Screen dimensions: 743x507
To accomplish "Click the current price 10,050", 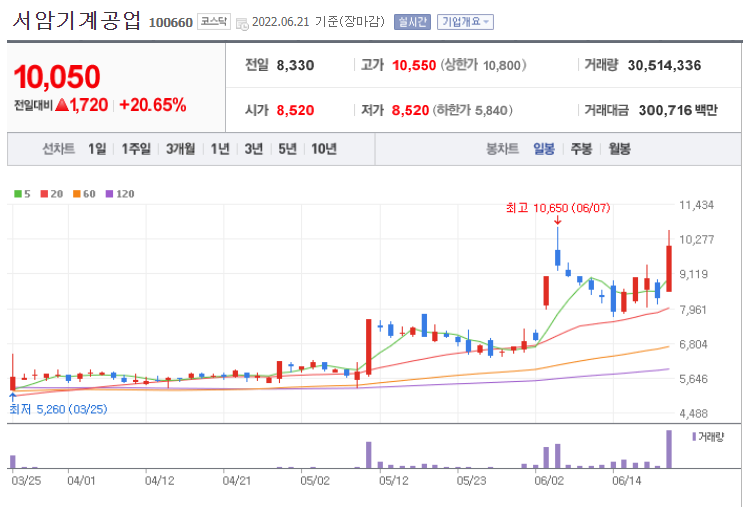I will pyautogui.click(x=57, y=77).
